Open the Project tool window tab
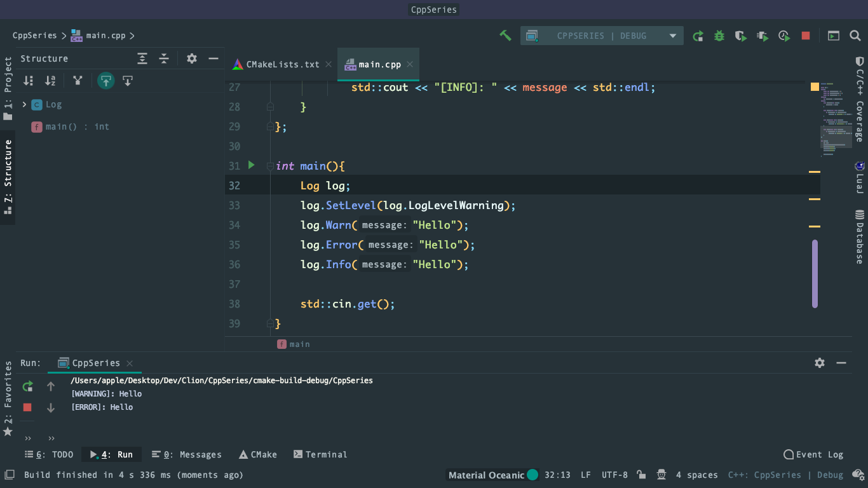This screenshot has height=488, width=868. pyautogui.click(x=8, y=88)
